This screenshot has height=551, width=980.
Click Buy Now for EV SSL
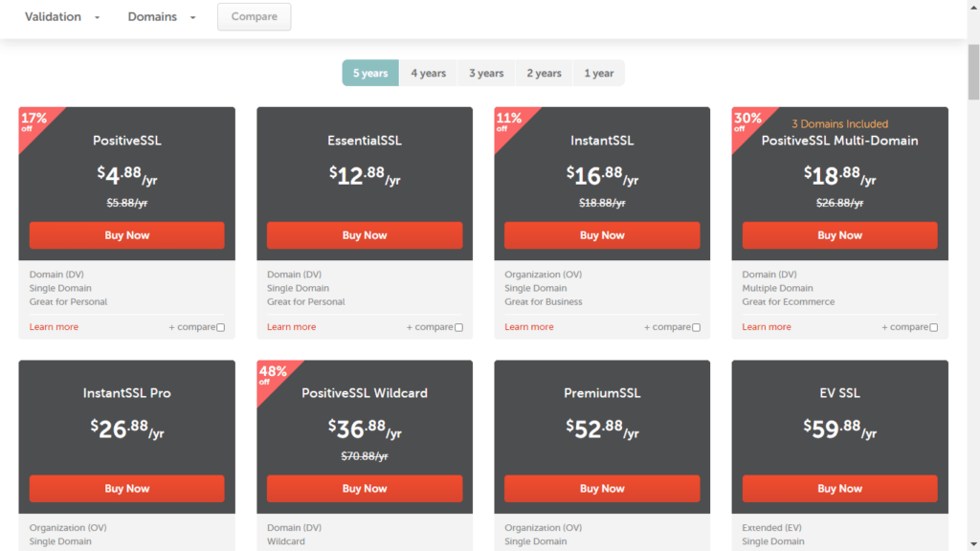(x=839, y=489)
